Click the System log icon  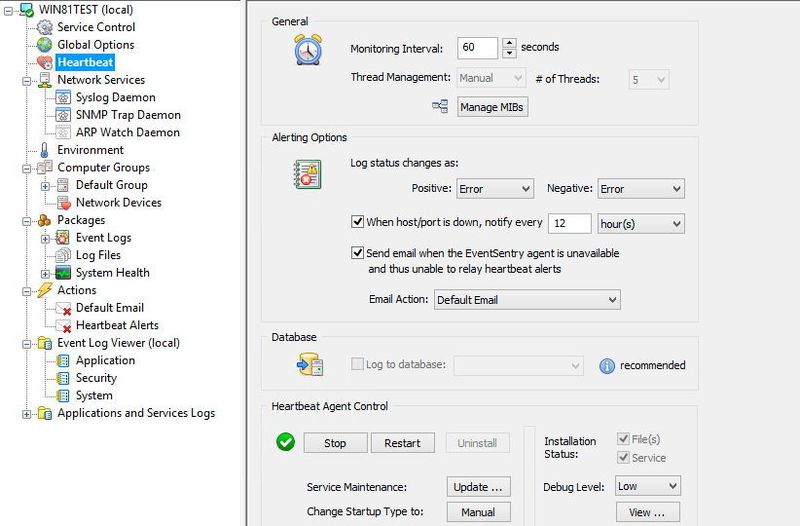(63, 395)
